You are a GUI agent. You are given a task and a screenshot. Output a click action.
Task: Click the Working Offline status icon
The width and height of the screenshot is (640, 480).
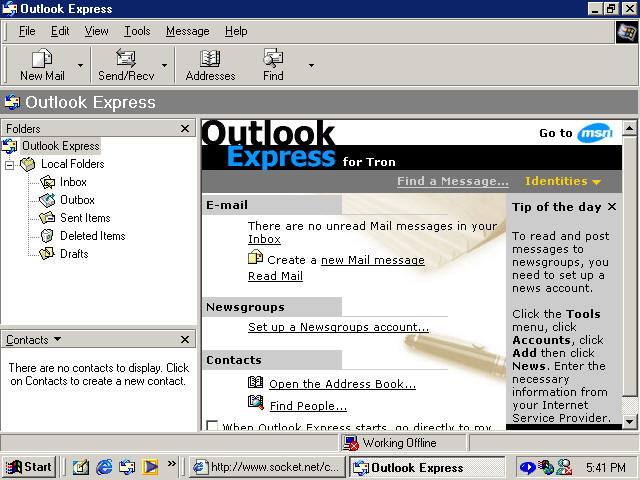click(351, 443)
